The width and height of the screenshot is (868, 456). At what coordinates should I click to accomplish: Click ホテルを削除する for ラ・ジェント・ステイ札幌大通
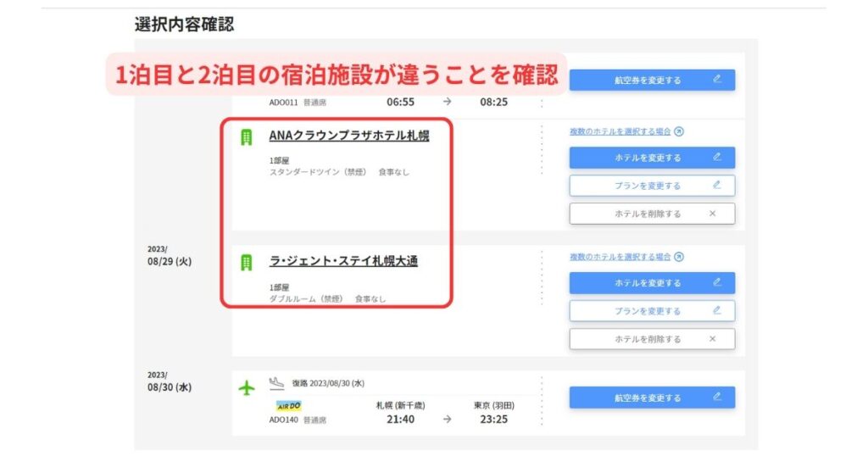(x=652, y=339)
